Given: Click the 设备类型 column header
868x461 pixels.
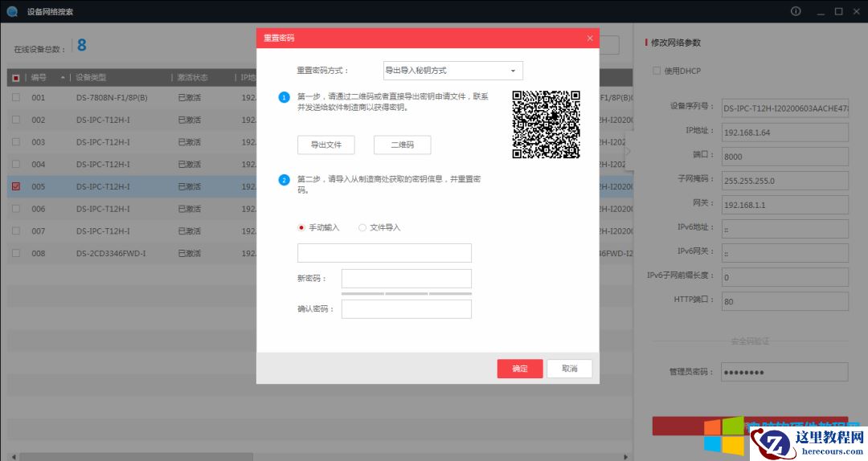Looking at the screenshot, I should click(x=91, y=77).
